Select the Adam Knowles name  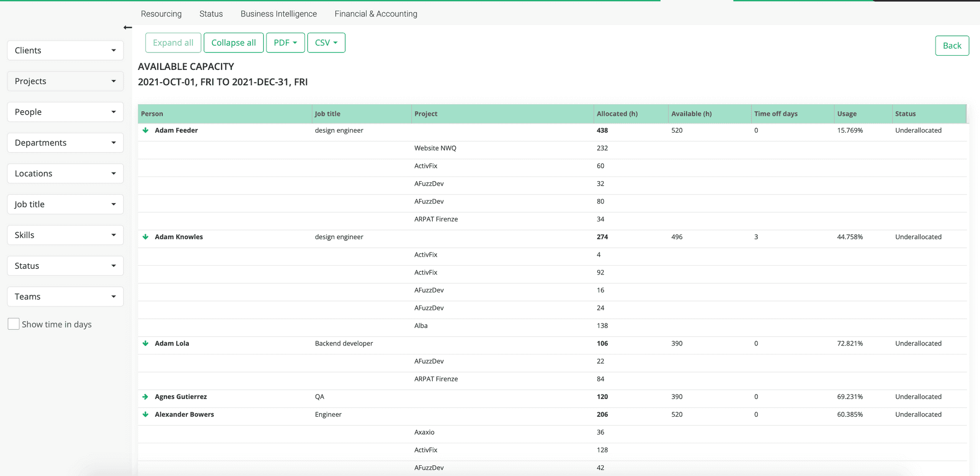pos(179,237)
